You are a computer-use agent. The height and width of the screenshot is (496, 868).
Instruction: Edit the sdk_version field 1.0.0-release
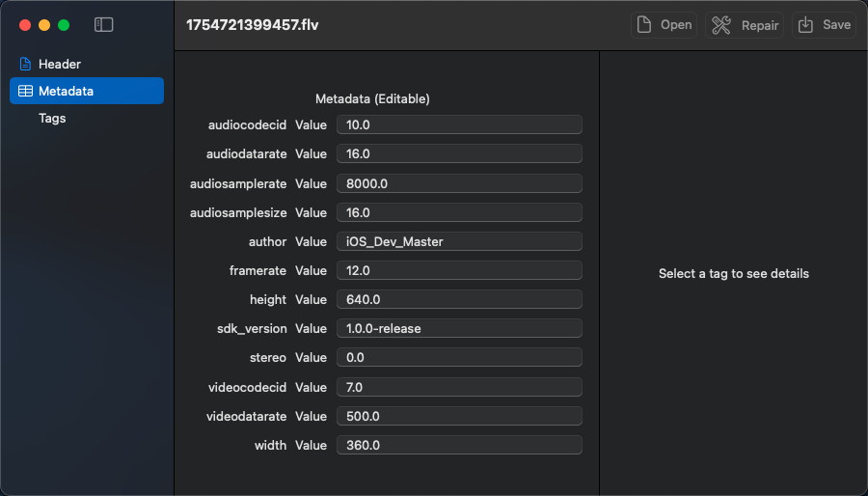click(459, 328)
